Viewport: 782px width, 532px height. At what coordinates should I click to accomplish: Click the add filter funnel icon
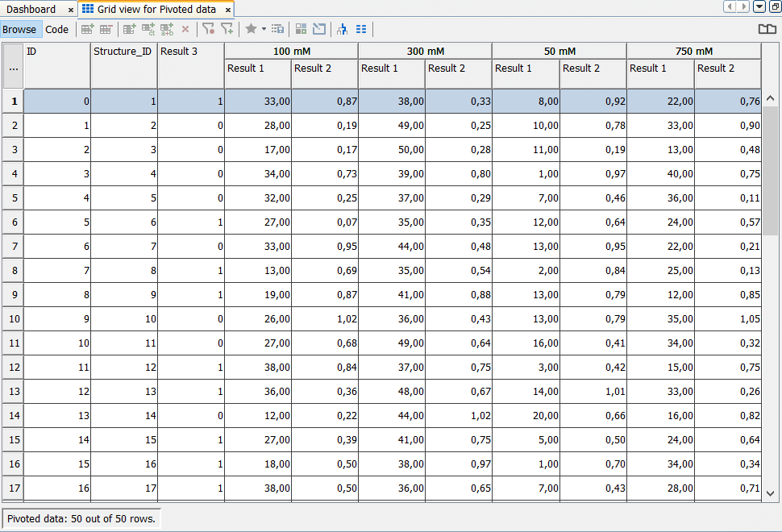tap(227, 29)
